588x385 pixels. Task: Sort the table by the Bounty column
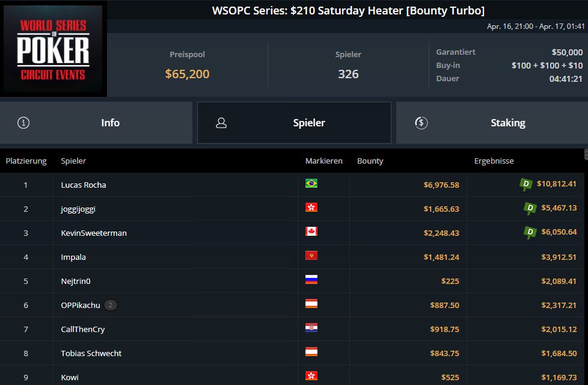pyautogui.click(x=370, y=161)
